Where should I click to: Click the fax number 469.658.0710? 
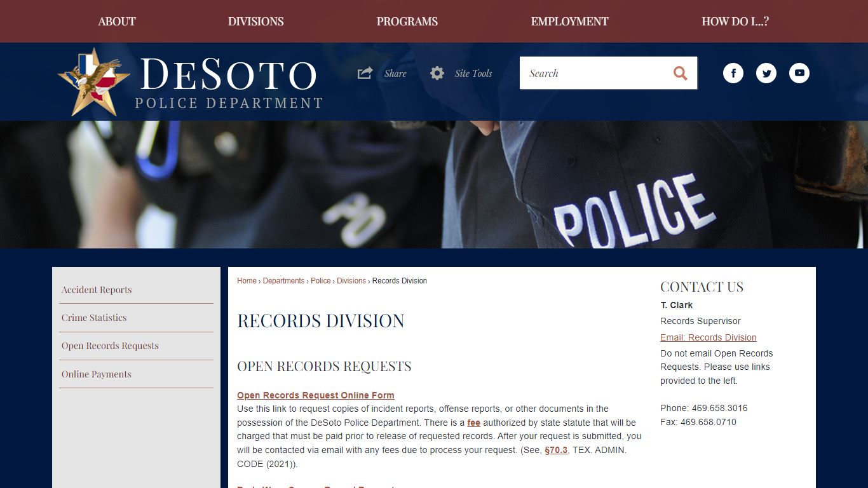tap(709, 422)
